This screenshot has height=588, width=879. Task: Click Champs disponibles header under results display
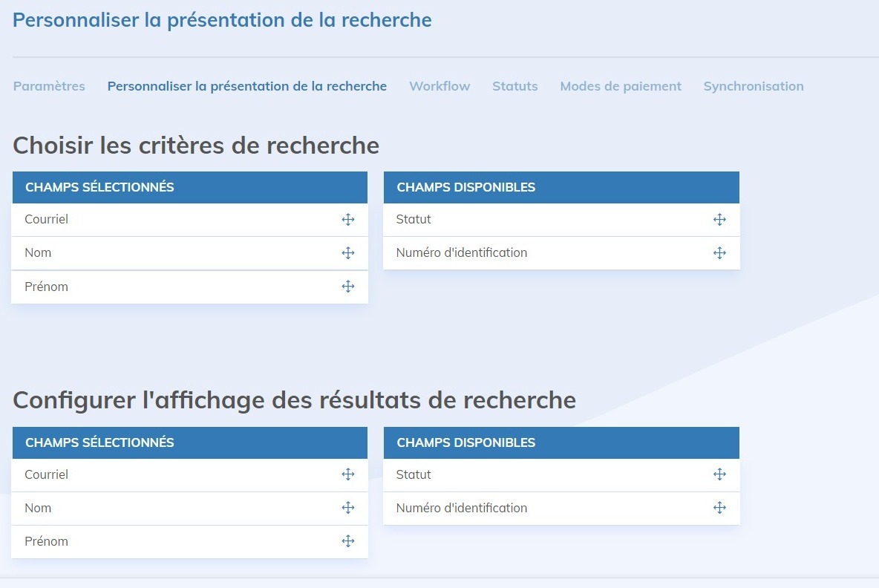tap(465, 442)
